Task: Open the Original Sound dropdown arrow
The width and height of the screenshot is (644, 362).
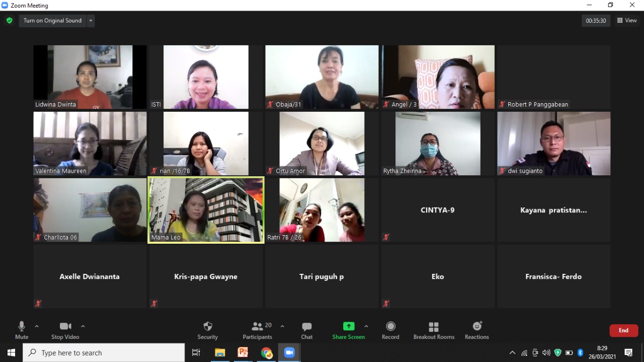Action: click(x=91, y=21)
